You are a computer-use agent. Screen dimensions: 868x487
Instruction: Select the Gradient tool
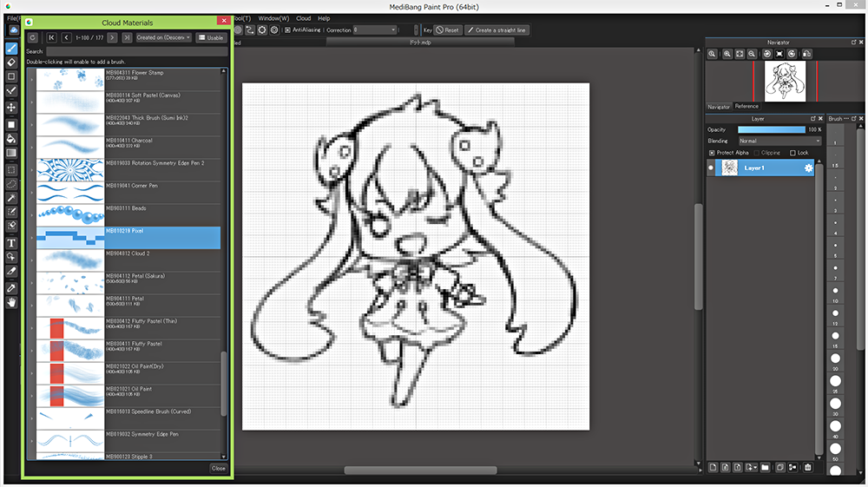[x=11, y=153]
